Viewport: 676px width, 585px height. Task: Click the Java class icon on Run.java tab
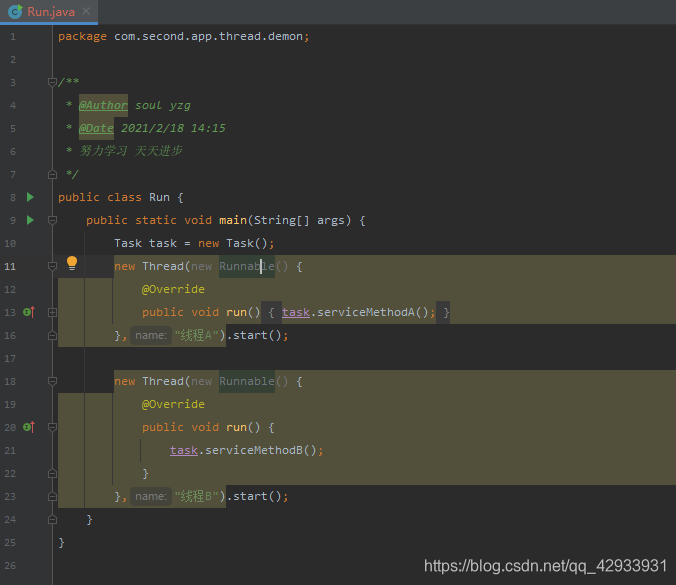pos(16,12)
